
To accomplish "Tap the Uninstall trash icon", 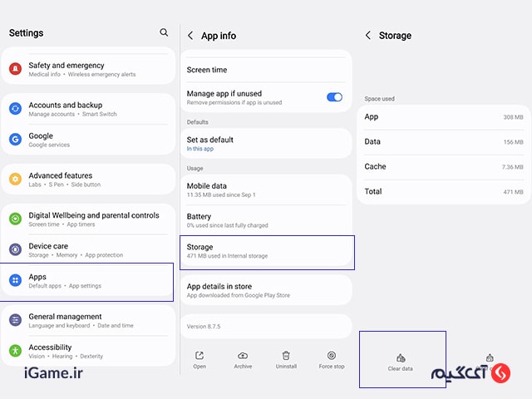I will [286, 355].
